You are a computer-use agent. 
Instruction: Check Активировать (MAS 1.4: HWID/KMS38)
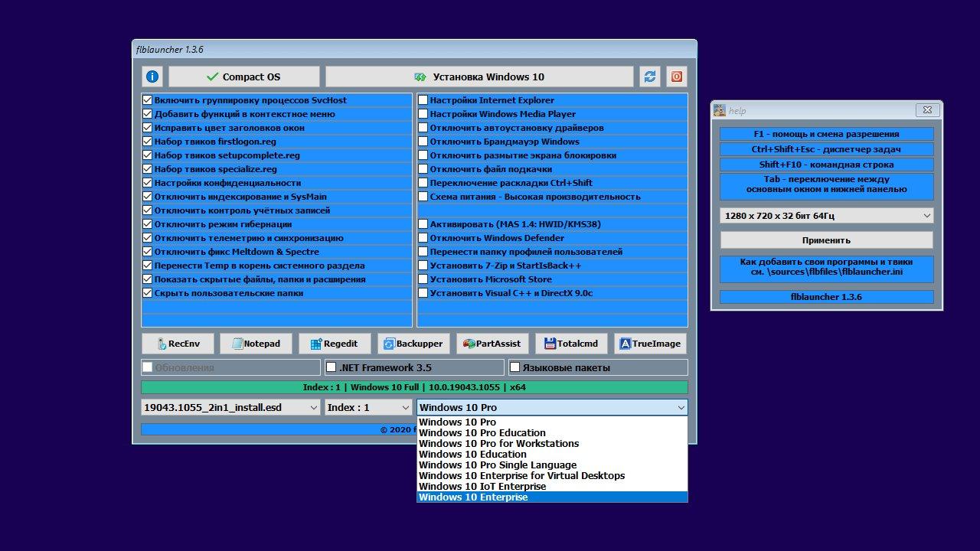point(423,224)
